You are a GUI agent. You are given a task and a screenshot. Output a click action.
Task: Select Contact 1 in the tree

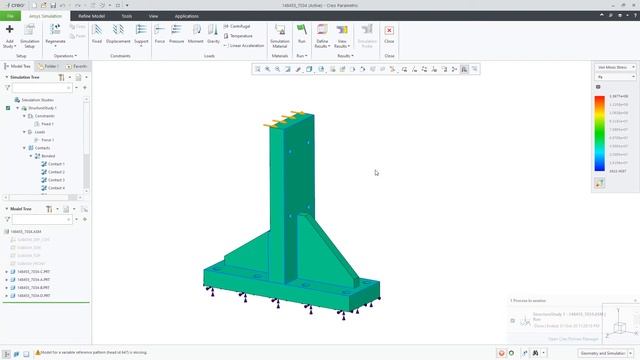52,164
